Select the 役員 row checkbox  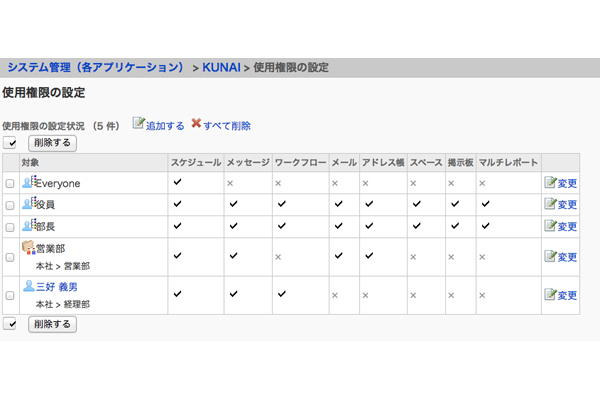point(10,204)
